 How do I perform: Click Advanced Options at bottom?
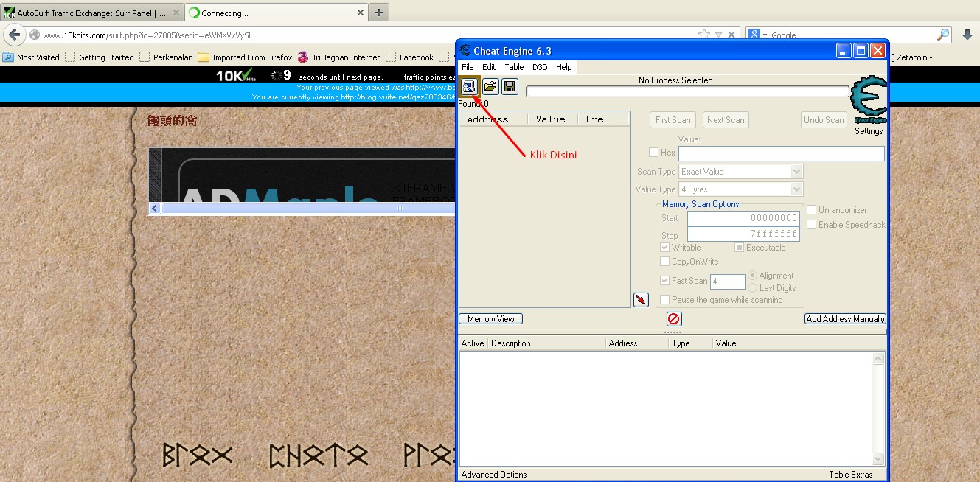[493, 475]
